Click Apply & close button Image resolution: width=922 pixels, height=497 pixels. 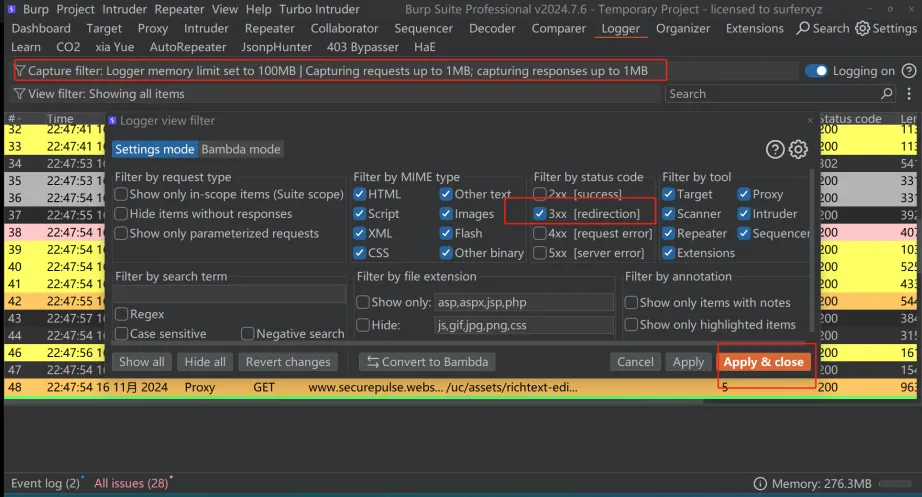pyautogui.click(x=763, y=362)
